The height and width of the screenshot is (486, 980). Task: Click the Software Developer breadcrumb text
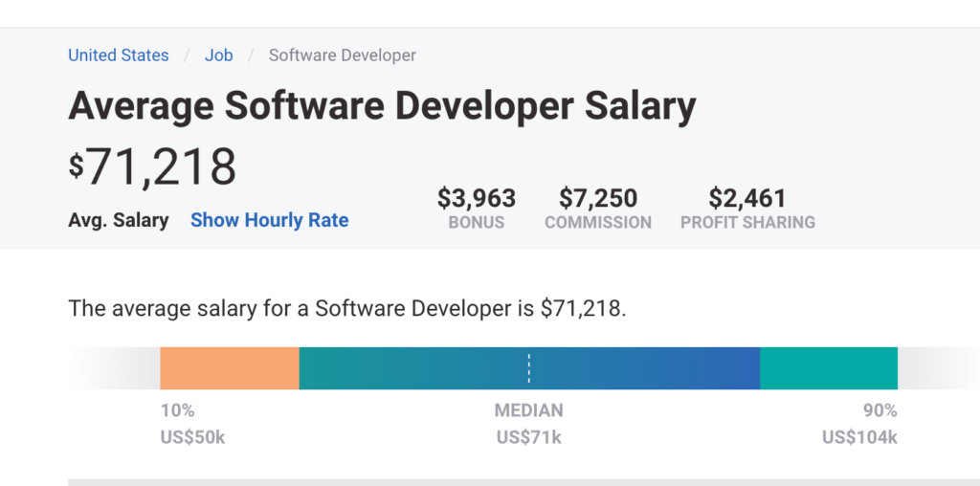[342, 55]
